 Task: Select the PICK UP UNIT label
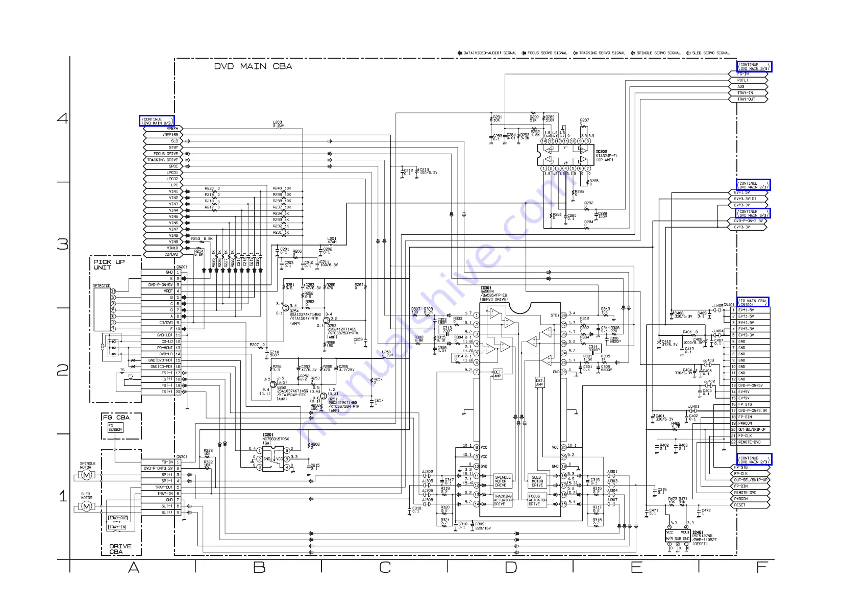109,264
